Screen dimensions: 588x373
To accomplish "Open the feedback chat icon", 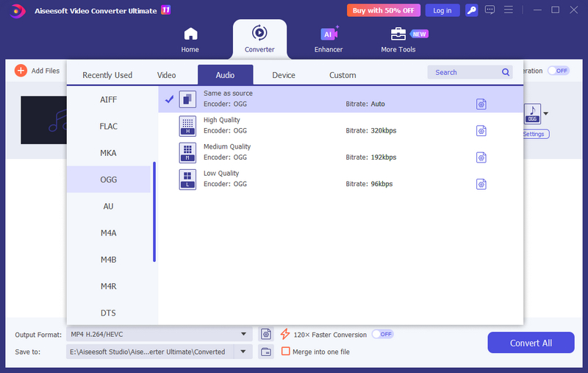I will click(490, 10).
